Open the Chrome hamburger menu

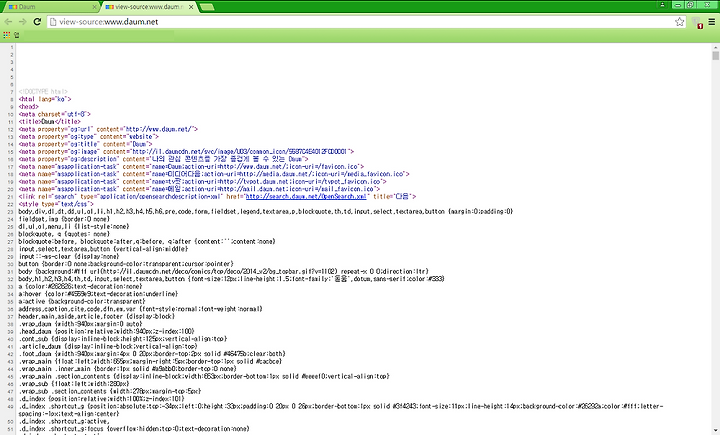(x=711, y=22)
